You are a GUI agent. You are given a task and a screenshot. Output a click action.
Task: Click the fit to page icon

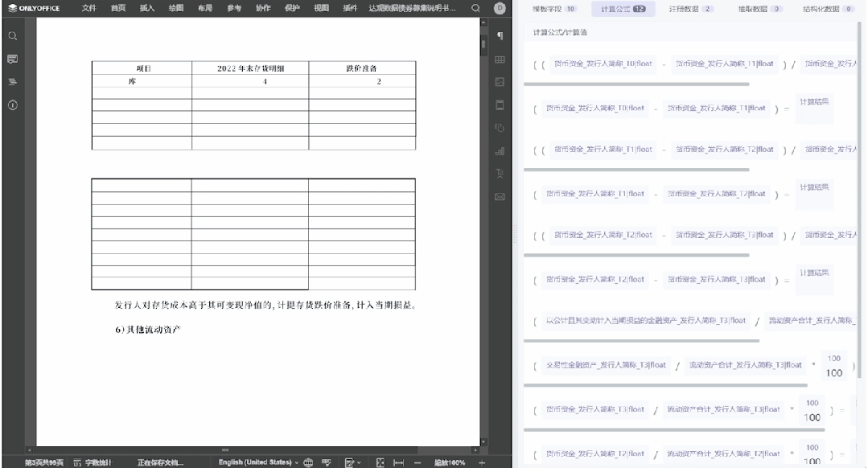381,462
